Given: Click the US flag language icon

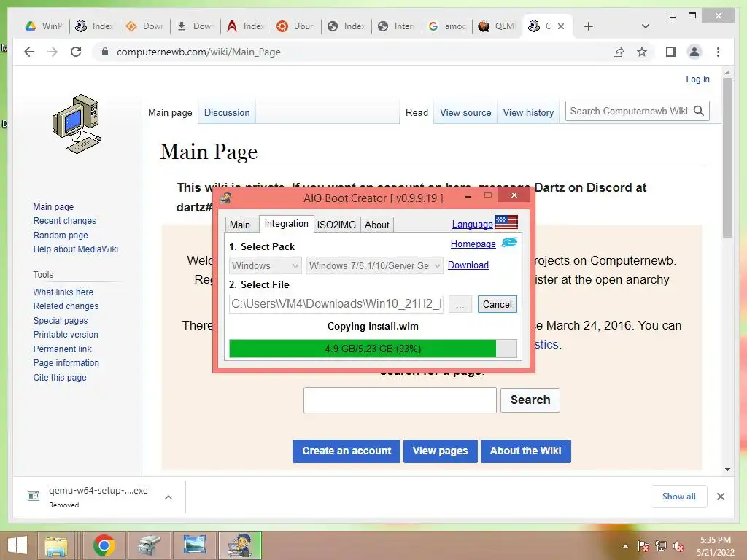Looking at the screenshot, I should click(506, 222).
